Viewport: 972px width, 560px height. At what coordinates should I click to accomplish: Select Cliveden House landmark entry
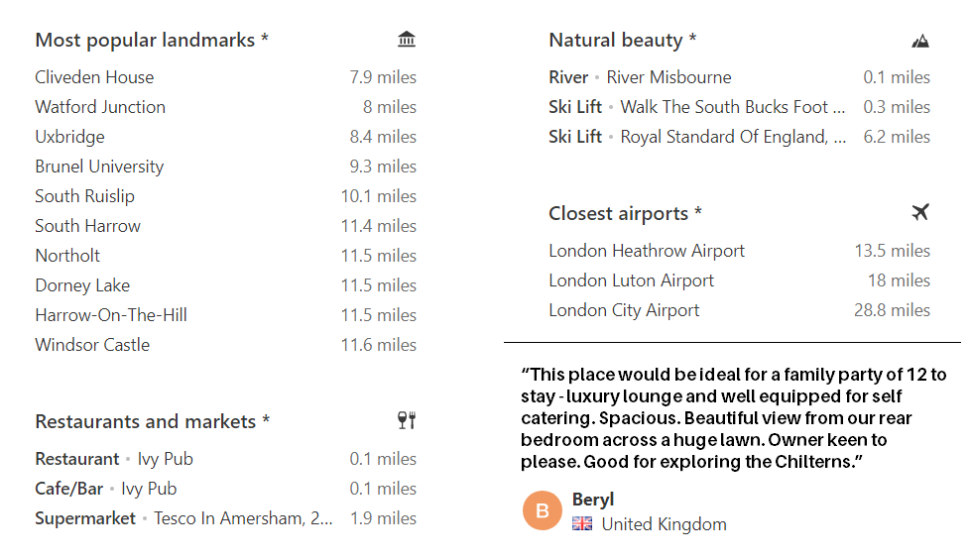click(94, 77)
